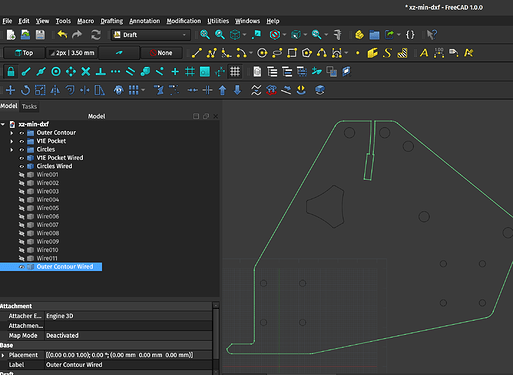This screenshot has width=513, height=375.
Task: Open the What's This help pointer
Action: pos(432,35)
